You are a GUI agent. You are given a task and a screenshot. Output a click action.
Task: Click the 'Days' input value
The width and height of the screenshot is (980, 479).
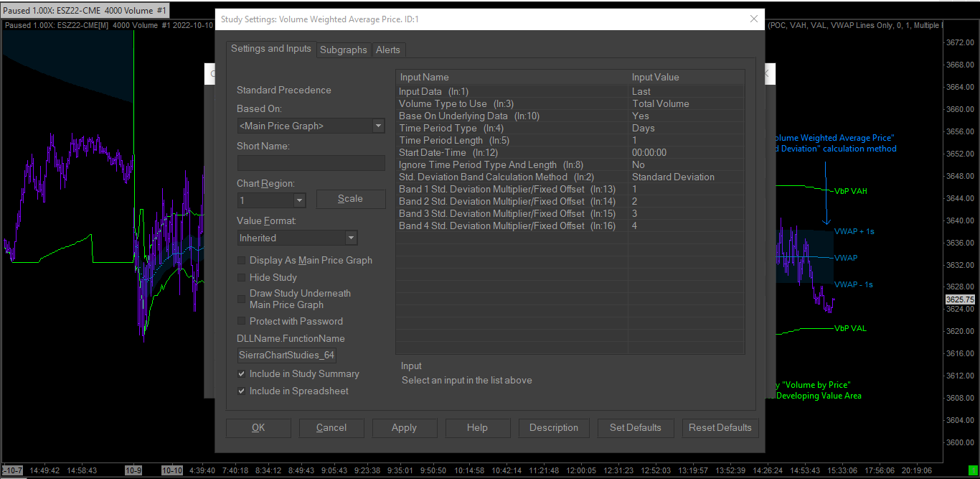[643, 128]
